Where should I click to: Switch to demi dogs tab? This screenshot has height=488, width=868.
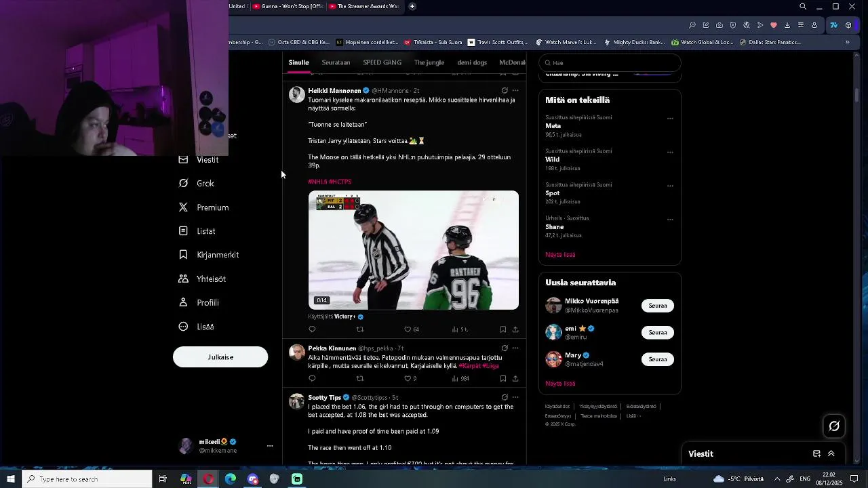pos(472,62)
